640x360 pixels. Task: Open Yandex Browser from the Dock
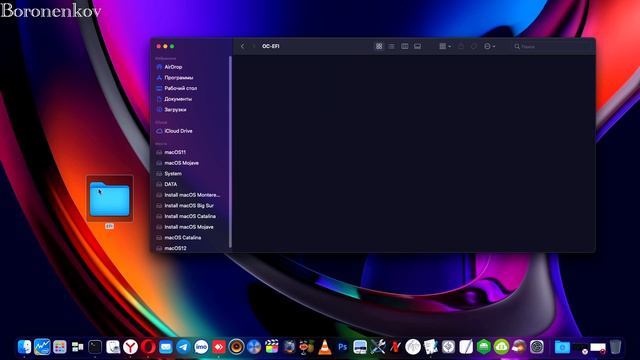130,347
